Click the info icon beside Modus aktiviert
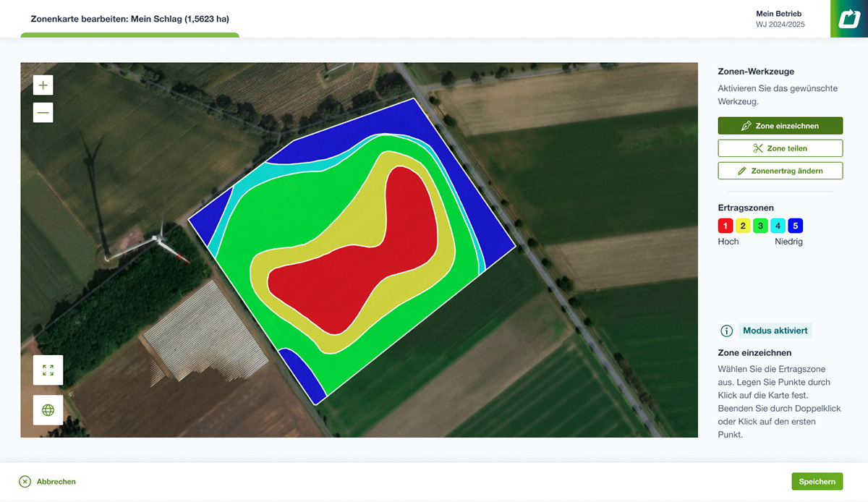The height and width of the screenshot is (502, 868). click(x=726, y=331)
